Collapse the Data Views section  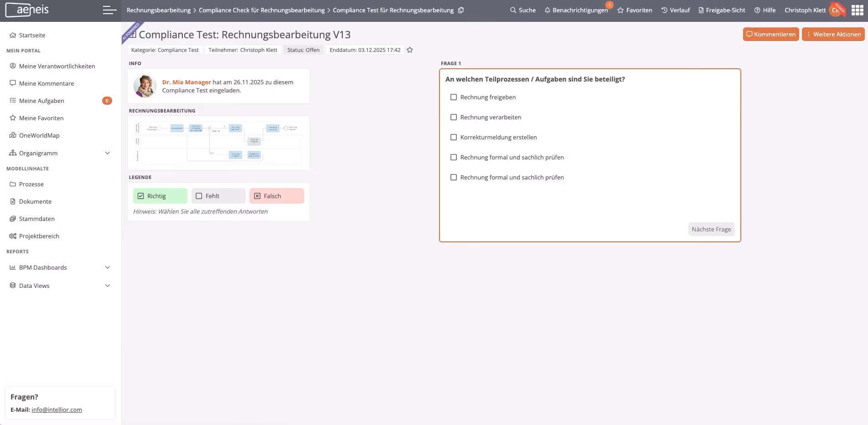tap(108, 286)
